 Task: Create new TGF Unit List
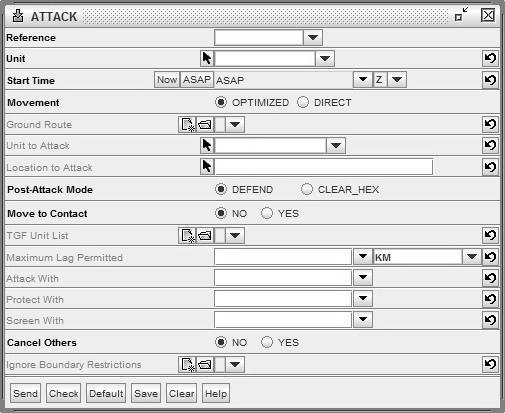pos(187,235)
